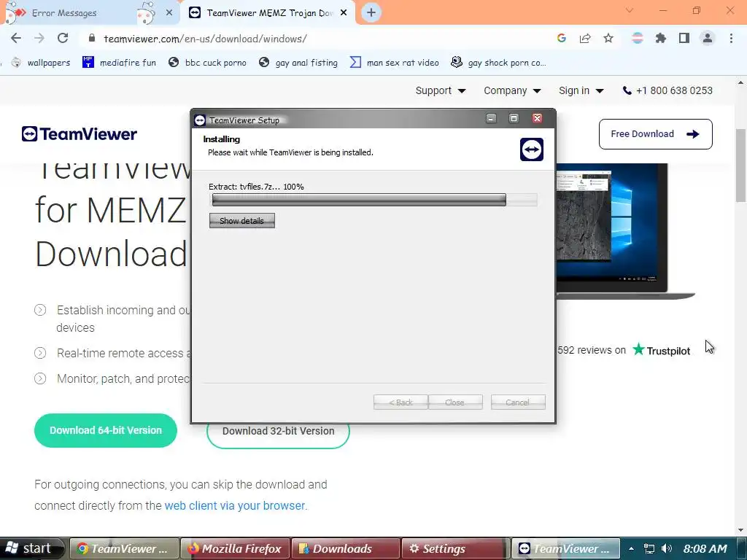The image size is (747, 560).
Task: Switch to Mozilla Firefox taskbar item
Action: click(x=235, y=548)
